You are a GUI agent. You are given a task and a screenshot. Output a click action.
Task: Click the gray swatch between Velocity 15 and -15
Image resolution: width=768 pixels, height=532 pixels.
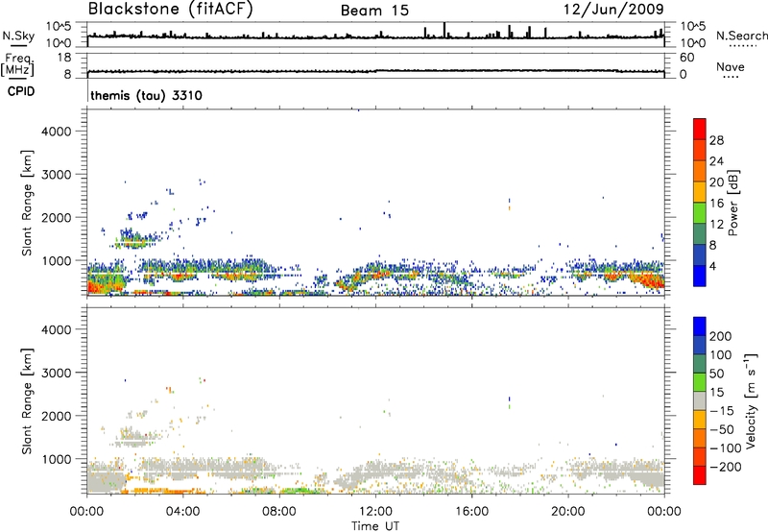700,401
